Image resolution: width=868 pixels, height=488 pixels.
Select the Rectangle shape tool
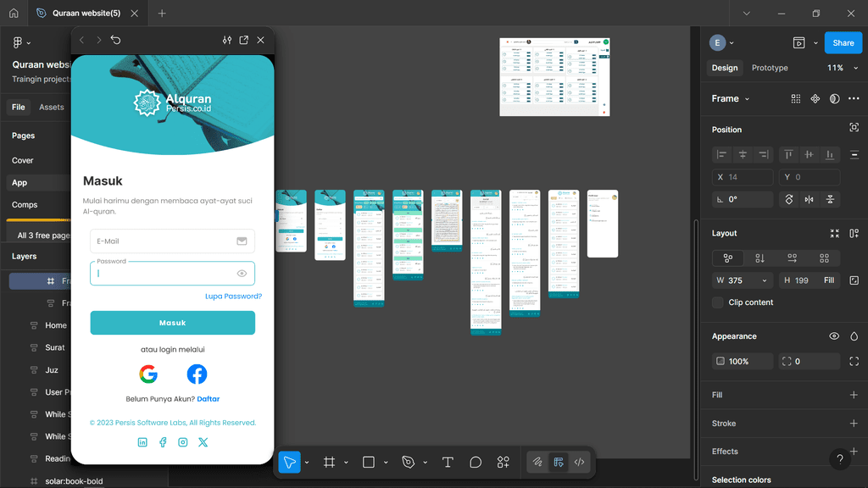(x=369, y=462)
